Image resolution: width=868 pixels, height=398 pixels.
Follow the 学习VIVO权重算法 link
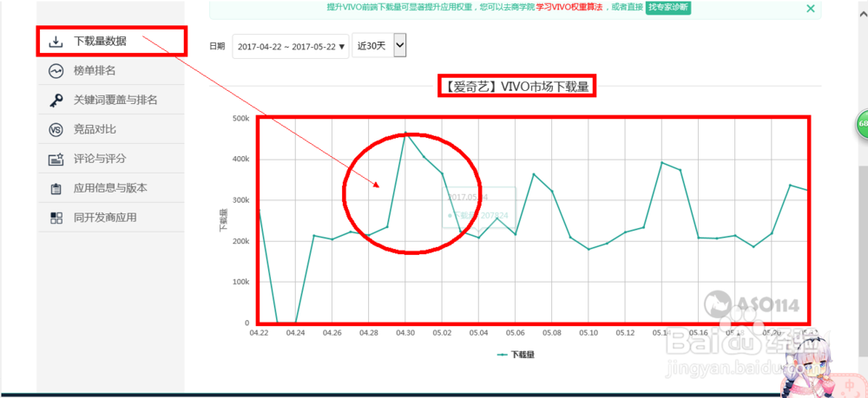pyautogui.click(x=569, y=7)
